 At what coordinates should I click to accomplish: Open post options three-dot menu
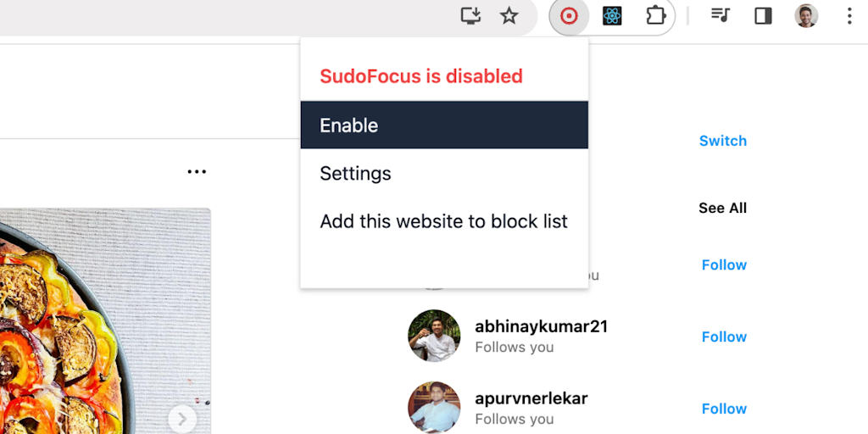coord(197,172)
